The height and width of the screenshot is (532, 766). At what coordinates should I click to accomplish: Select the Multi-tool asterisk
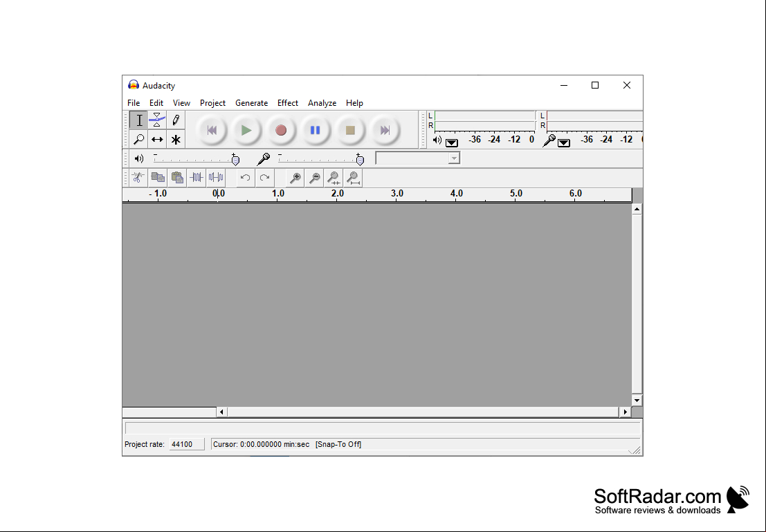click(176, 139)
